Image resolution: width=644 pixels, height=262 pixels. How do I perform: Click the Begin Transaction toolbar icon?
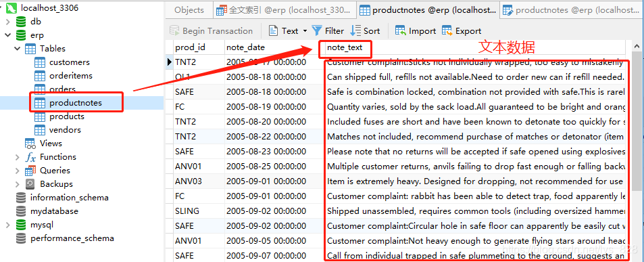tap(174, 31)
